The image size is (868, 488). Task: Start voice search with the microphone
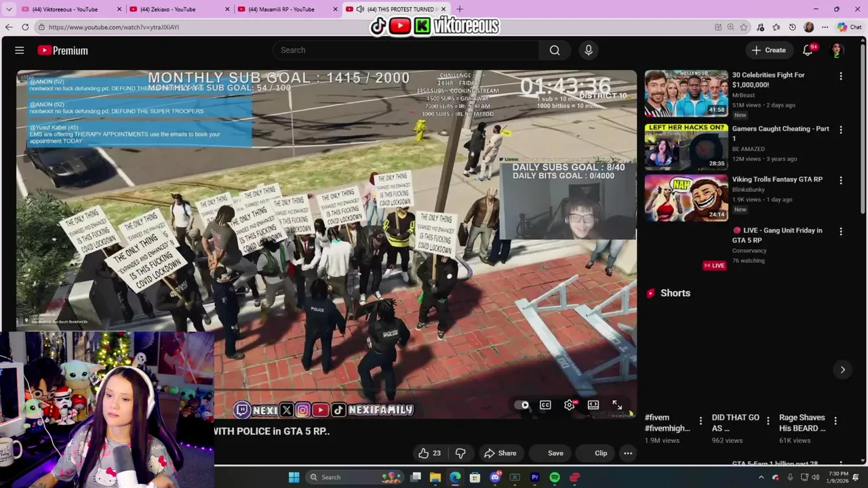[589, 50]
